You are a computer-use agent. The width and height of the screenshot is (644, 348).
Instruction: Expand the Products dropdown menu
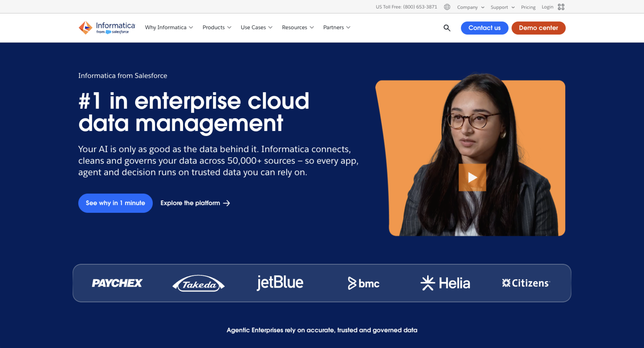(217, 27)
